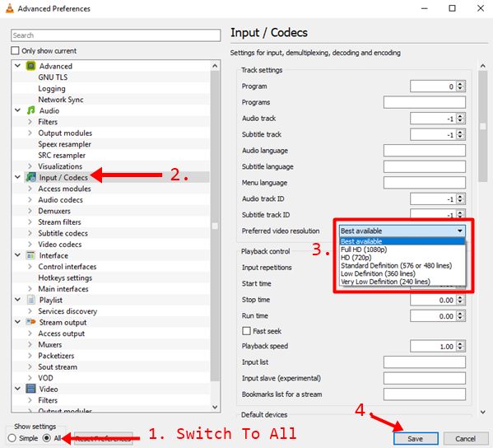Click the Audio music note icon
Viewport: 493px width, 448px height.
coord(30,110)
